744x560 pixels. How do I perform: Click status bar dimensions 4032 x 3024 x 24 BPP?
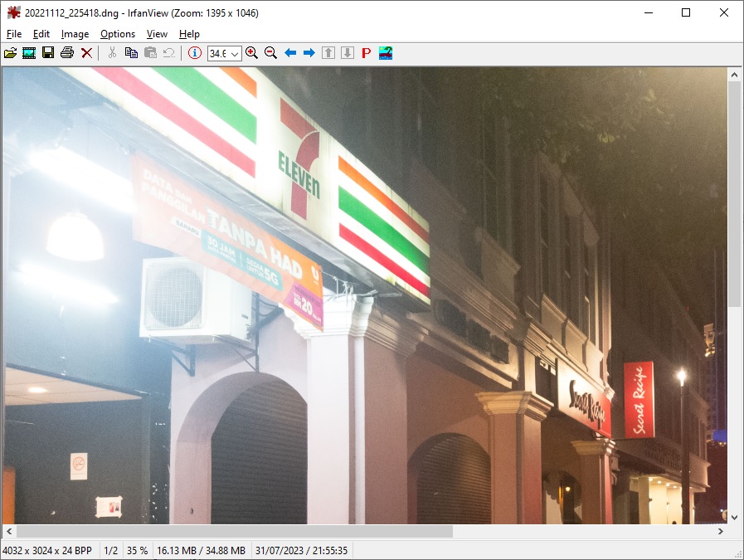click(47, 551)
